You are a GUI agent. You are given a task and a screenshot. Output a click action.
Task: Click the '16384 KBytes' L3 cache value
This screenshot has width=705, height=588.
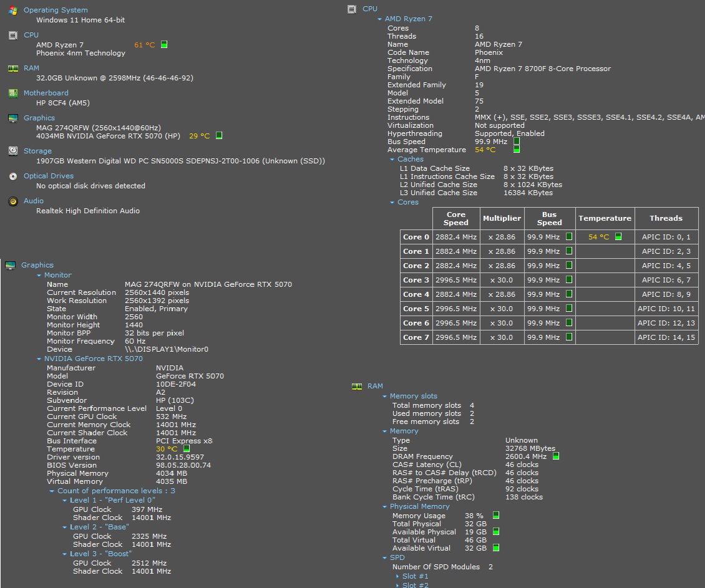(528, 193)
